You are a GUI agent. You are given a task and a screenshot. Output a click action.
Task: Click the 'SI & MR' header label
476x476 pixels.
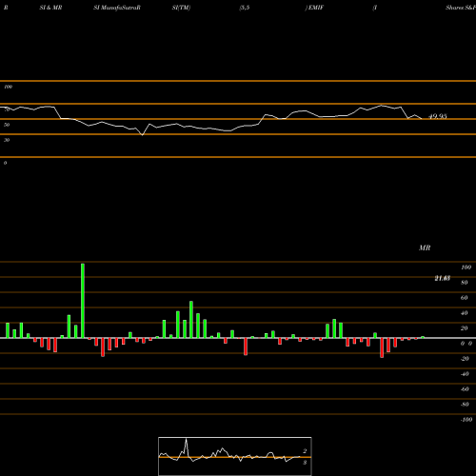click(50, 8)
